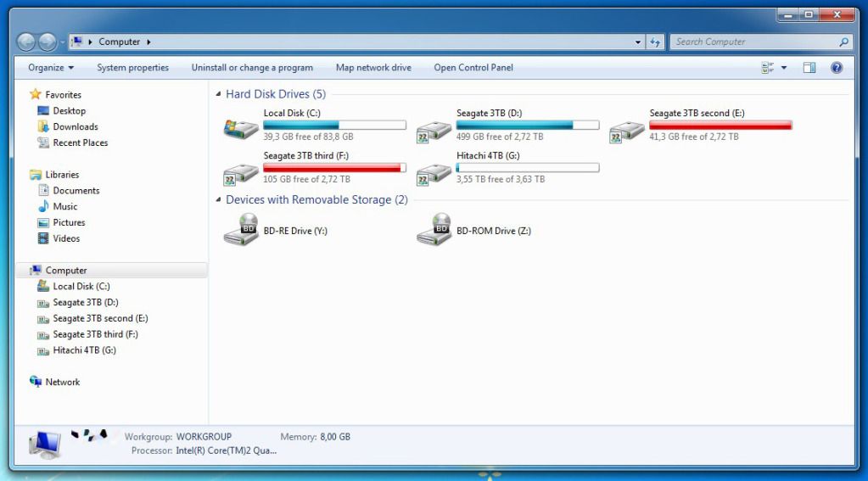Click the '499 GB free of 2,72 TB' text

500,137
